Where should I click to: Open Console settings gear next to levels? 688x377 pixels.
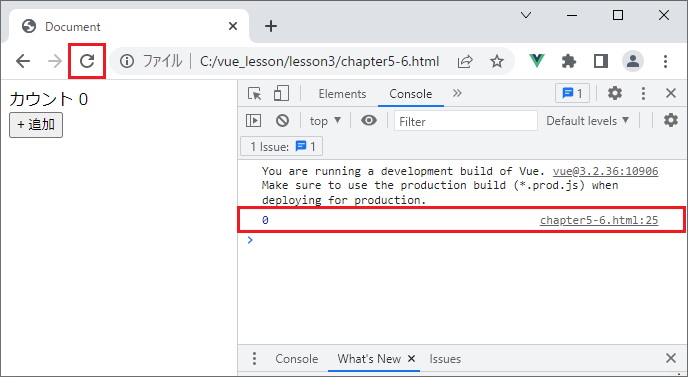tap(670, 120)
